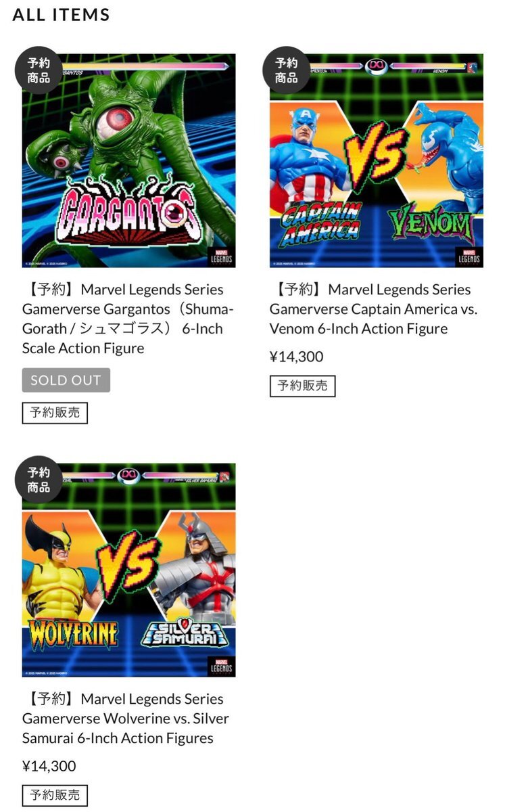Click the Marvel Legends logo on Venom image

pyautogui.click(x=469, y=255)
